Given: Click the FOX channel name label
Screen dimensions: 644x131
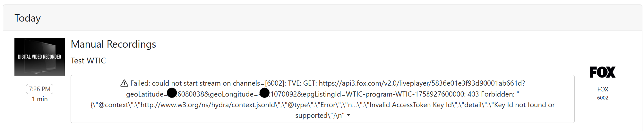Looking at the screenshot, I should 603,89.
